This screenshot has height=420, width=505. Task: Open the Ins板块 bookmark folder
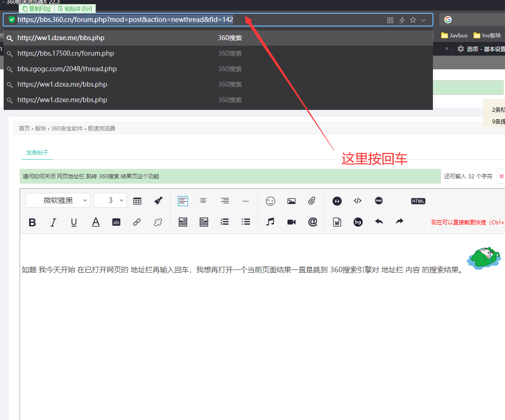pyautogui.click(x=487, y=36)
